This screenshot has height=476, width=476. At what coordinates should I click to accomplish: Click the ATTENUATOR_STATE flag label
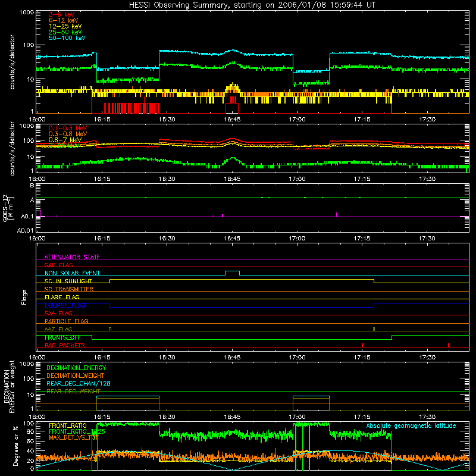point(72,257)
